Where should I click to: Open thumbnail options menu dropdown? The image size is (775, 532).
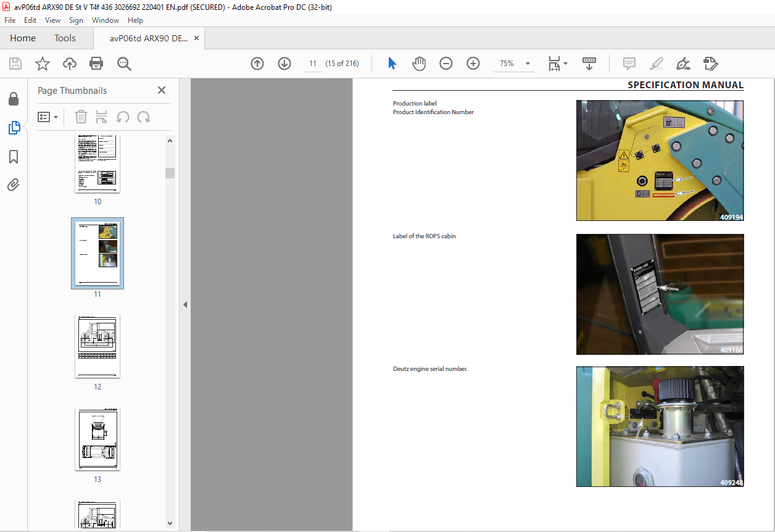coord(48,117)
